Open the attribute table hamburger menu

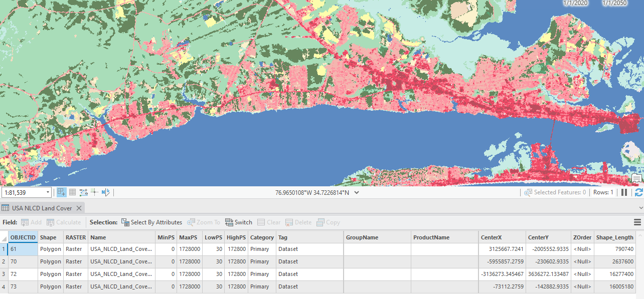[x=637, y=222]
